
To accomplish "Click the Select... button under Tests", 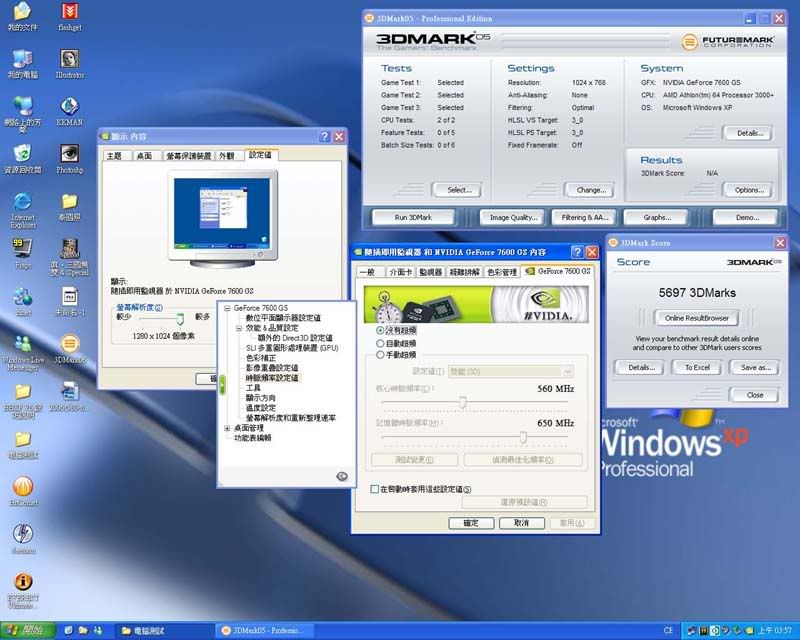I will [459, 190].
